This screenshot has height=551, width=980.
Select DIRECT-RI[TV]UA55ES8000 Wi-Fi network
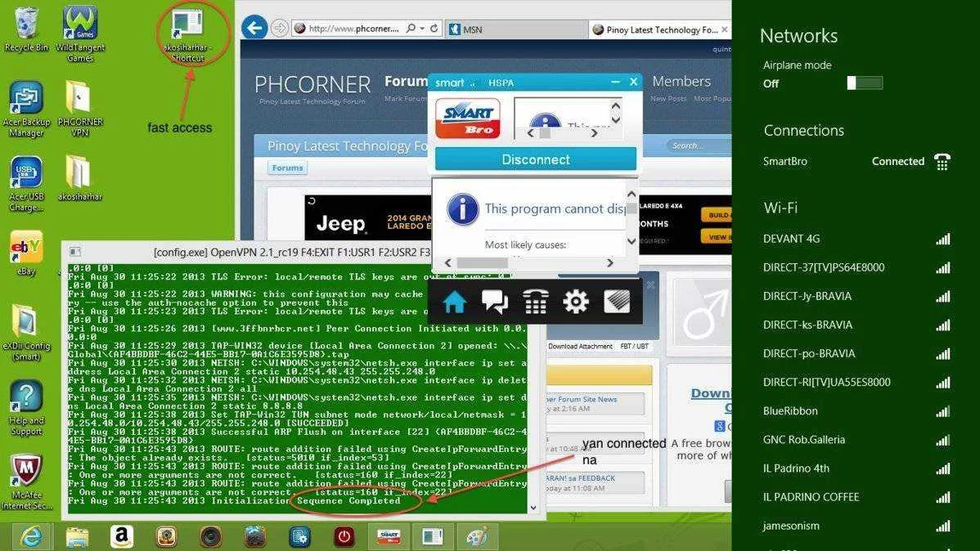[x=856, y=383]
